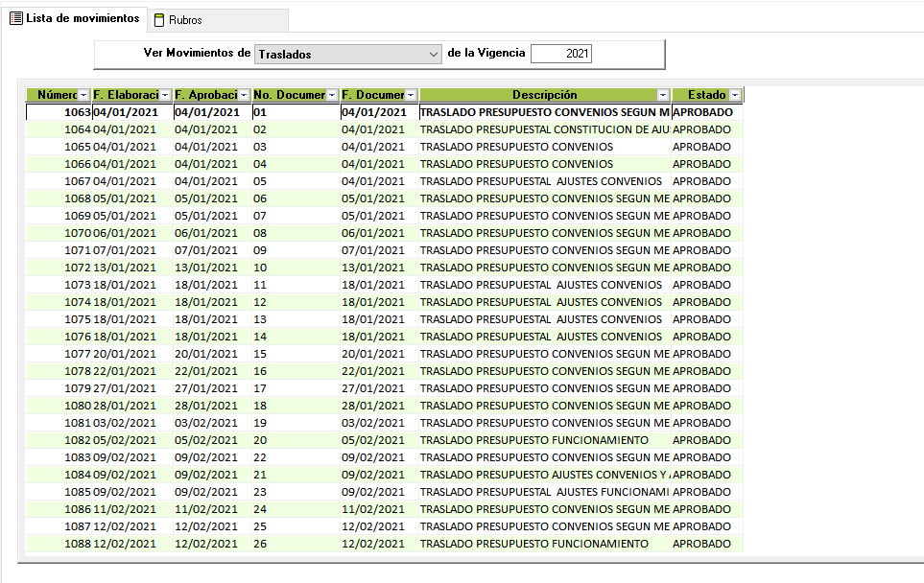924x583 pixels.
Task: Click the Lista de movimientos tab icon
Action: pos(16,19)
